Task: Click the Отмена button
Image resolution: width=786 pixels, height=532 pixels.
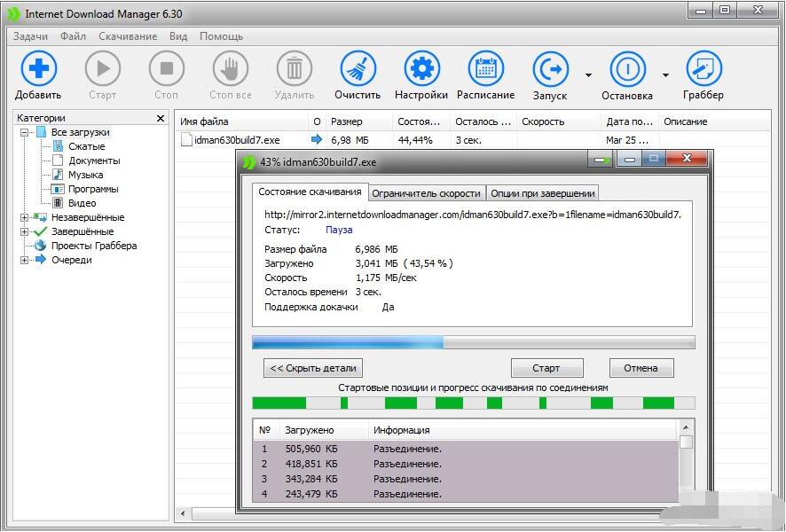Action: (641, 368)
